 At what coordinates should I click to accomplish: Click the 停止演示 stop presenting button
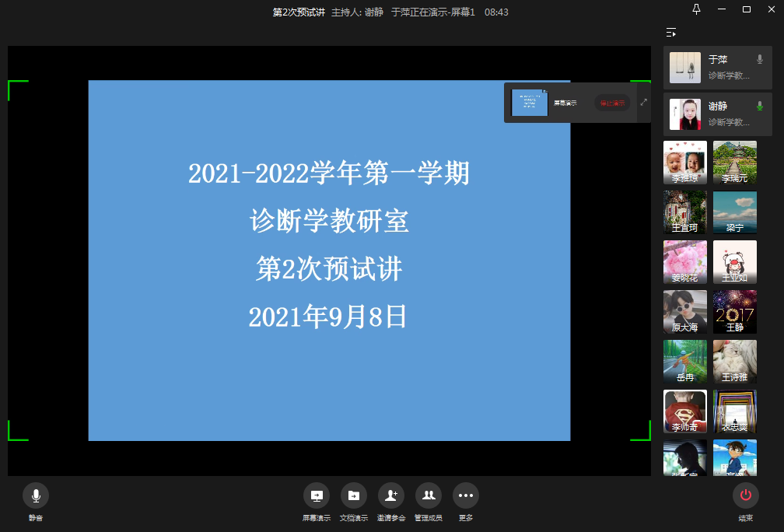pyautogui.click(x=612, y=103)
